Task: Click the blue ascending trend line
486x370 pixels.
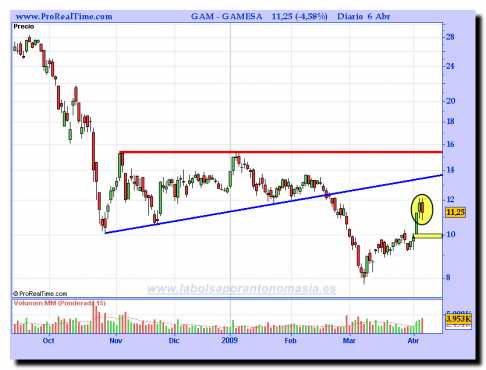Action: (x=274, y=204)
